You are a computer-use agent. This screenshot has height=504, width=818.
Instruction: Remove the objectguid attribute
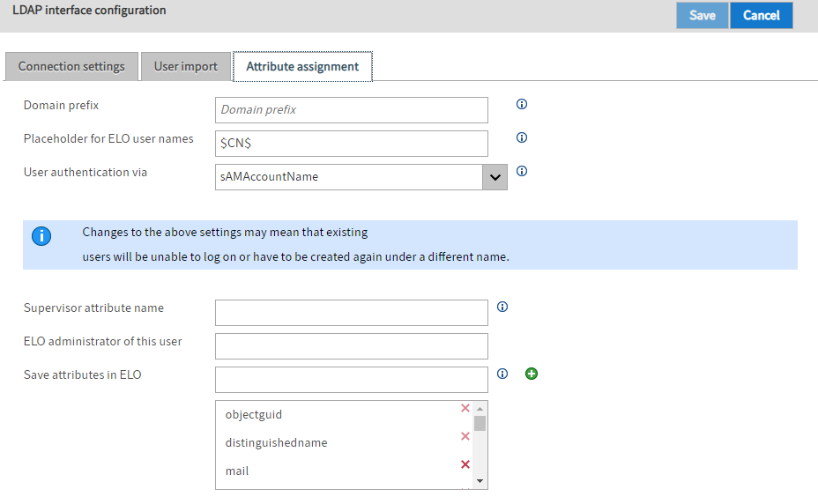click(x=465, y=408)
